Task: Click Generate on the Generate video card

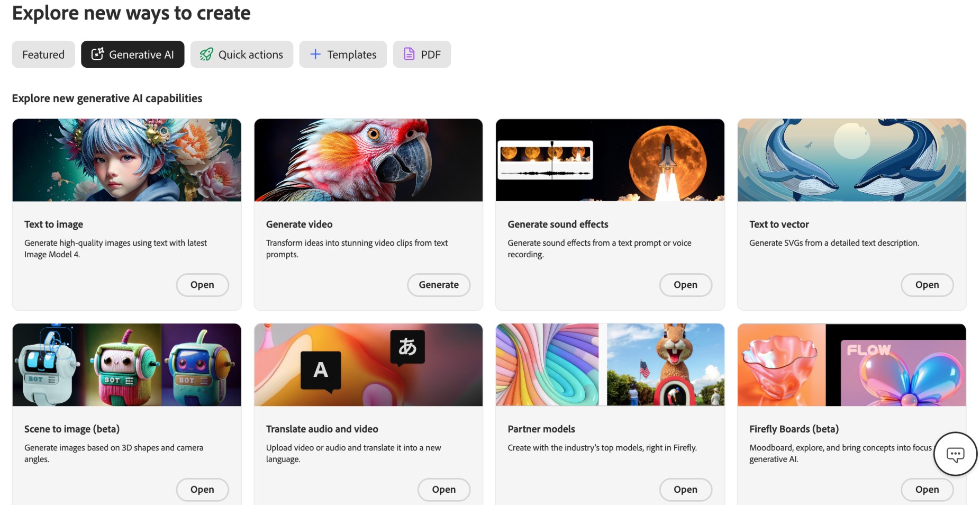Action: (438, 285)
